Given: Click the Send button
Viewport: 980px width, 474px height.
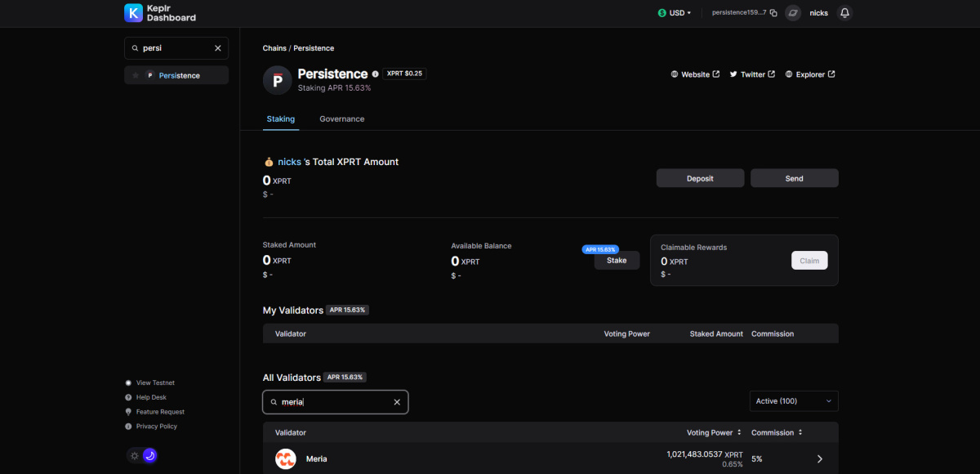Looking at the screenshot, I should 795,178.
